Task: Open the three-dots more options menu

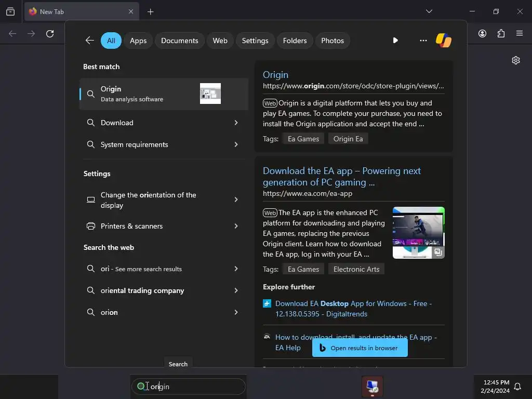Action: pyautogui.click(x=423, y=41)
